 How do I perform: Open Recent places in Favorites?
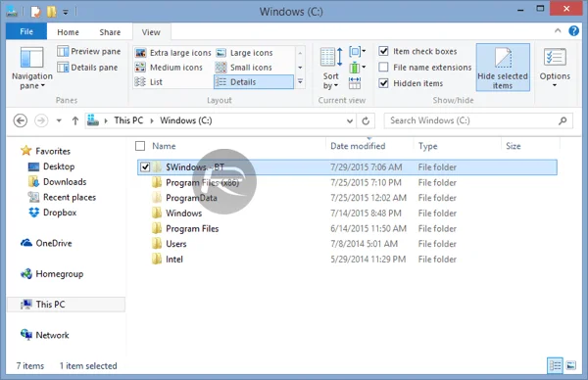(62, 197)
